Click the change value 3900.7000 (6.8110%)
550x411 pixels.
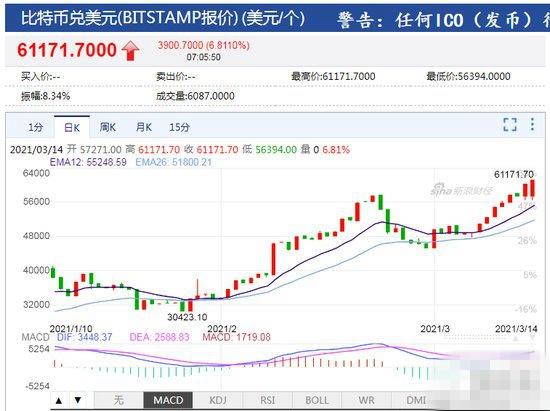pos(203,45)
